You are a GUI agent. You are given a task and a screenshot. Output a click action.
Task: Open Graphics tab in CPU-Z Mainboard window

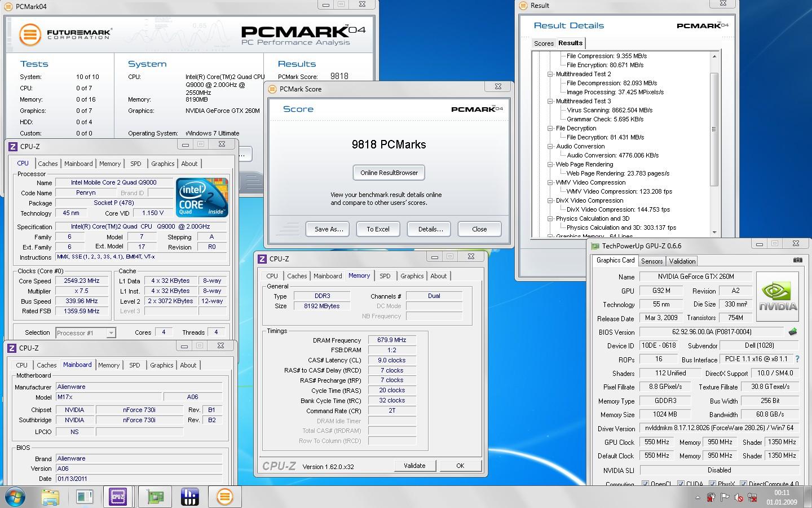161,365
